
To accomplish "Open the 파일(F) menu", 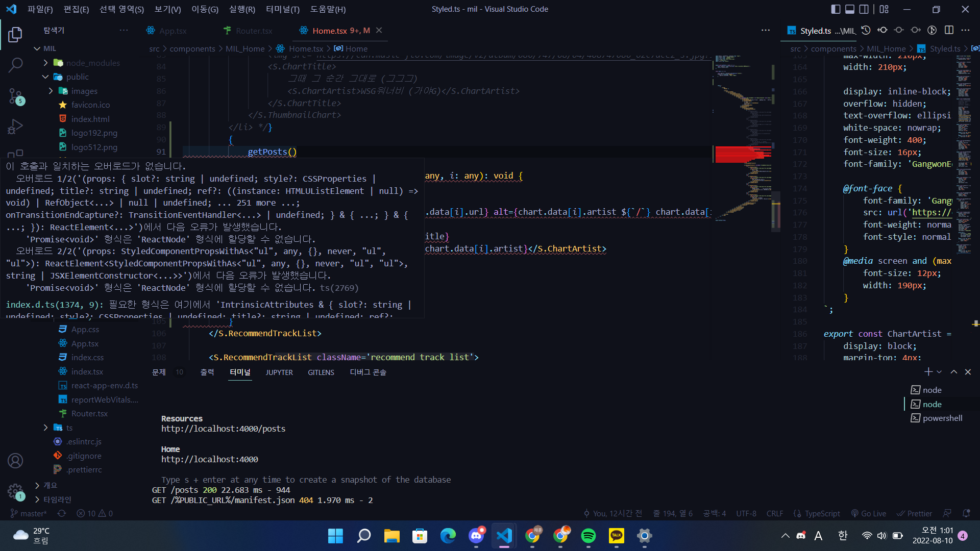I will pyautogui.click(x=40, y=9).
